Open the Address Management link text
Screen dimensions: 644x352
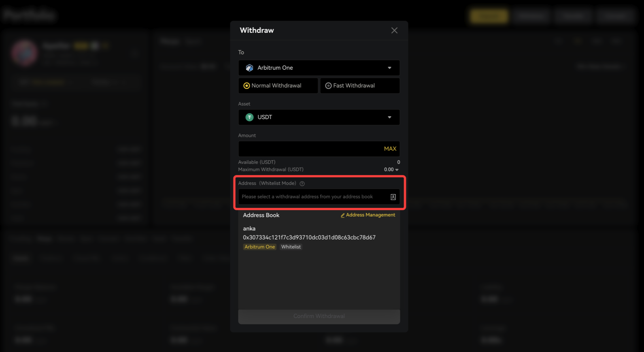(x=370, y=215)
